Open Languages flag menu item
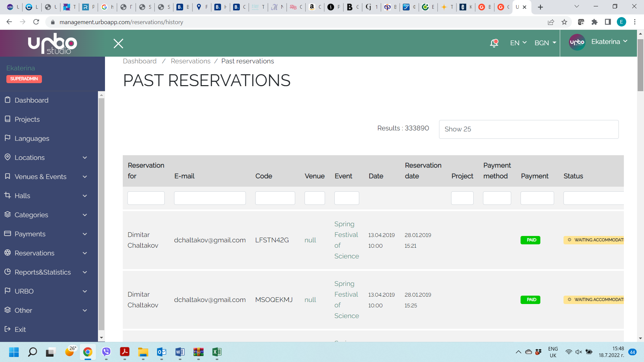The width and height of the screenshot is (644, 362). [x=32, y=138]
